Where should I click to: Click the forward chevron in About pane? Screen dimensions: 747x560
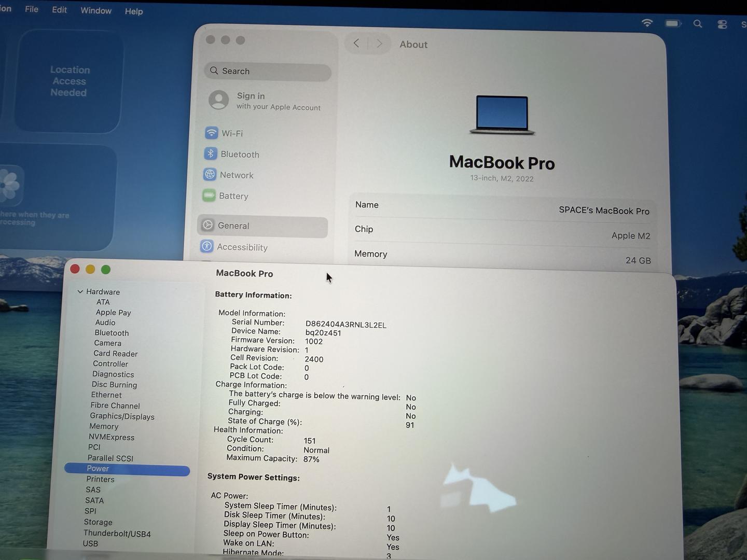point(379,44)
